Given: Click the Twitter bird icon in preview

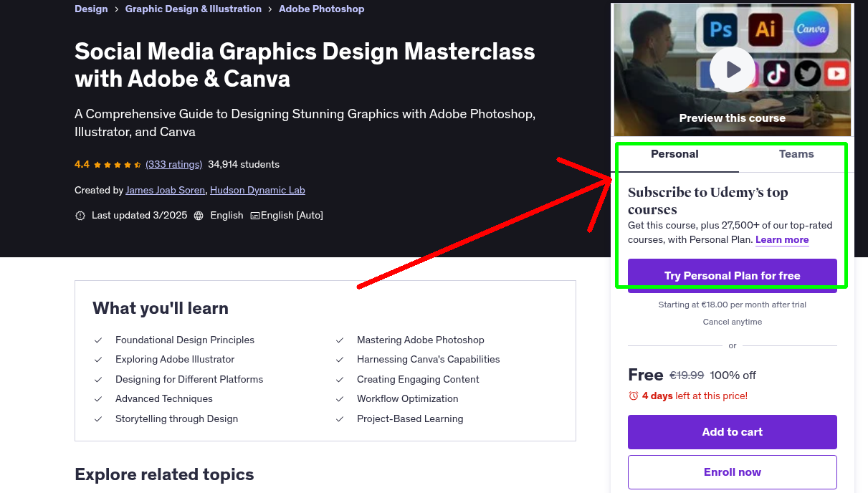Looking at the screenshot, I should tap(807, 72).
